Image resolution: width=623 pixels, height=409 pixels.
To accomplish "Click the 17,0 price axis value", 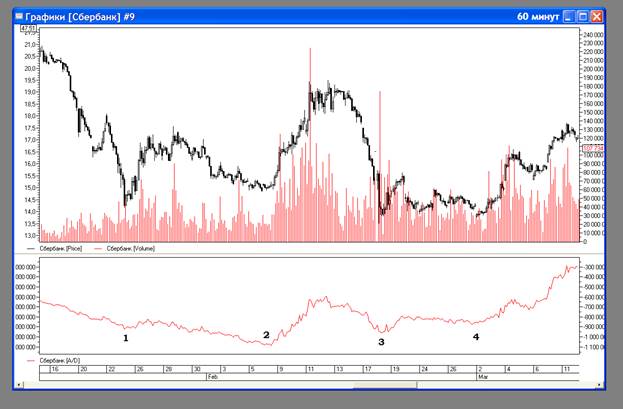I will click(x=30, y=140).
